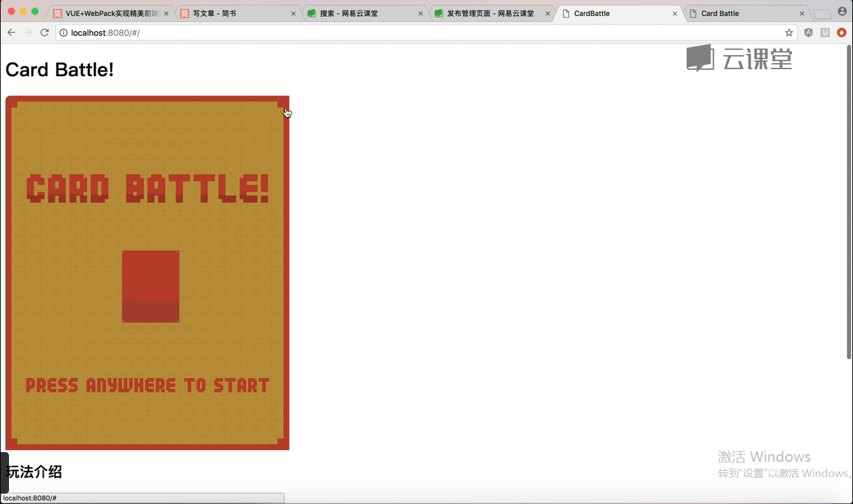
Task: Open the grey A extension icon
Action: tap(808, 33)
